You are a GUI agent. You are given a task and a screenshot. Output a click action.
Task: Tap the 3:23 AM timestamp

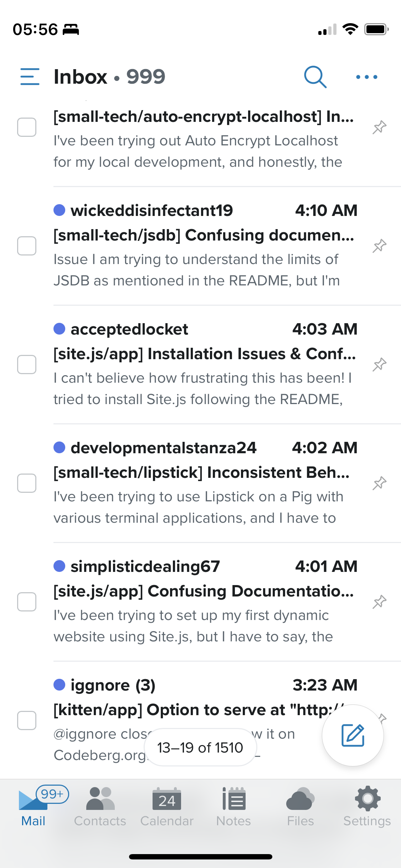coord(325,685)
